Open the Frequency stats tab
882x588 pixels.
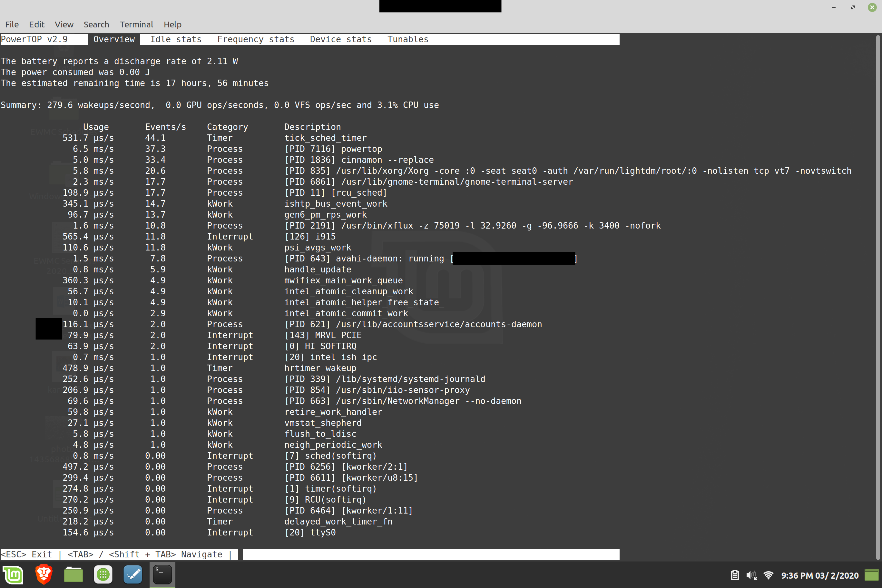tap(256, 39)
